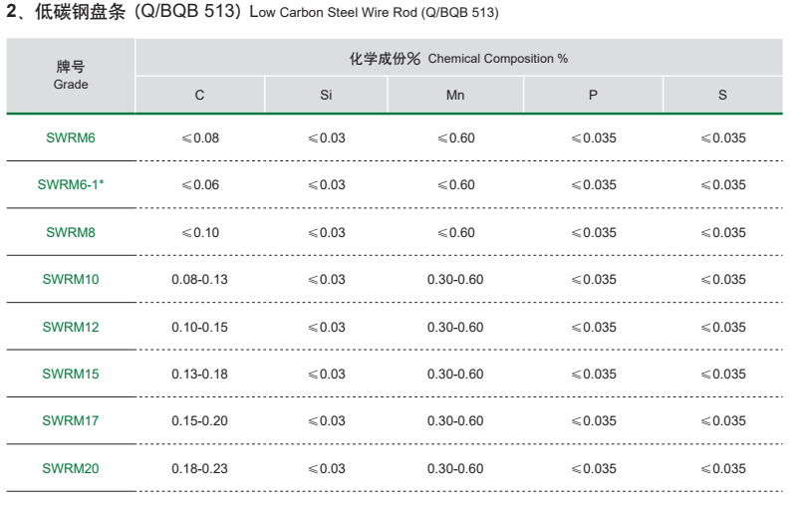Select the P column header
The width and height of the screenshot is (812, 506).
593,95
